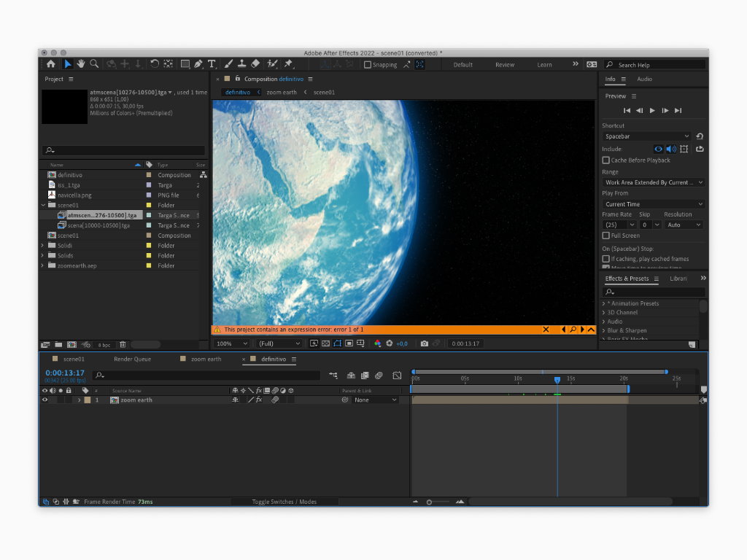Open the 100% magnification dropdown

tap(231, 343)
